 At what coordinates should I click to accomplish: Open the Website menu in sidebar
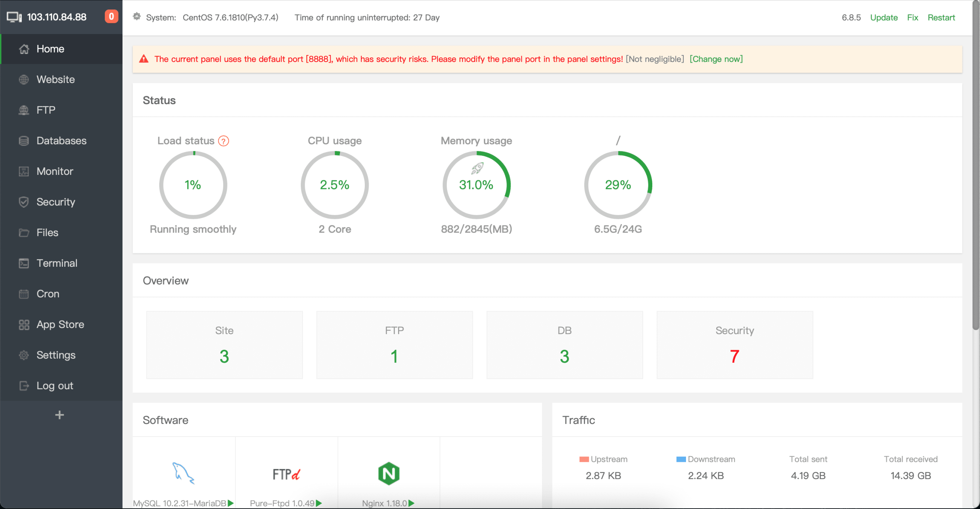point(56,80)
